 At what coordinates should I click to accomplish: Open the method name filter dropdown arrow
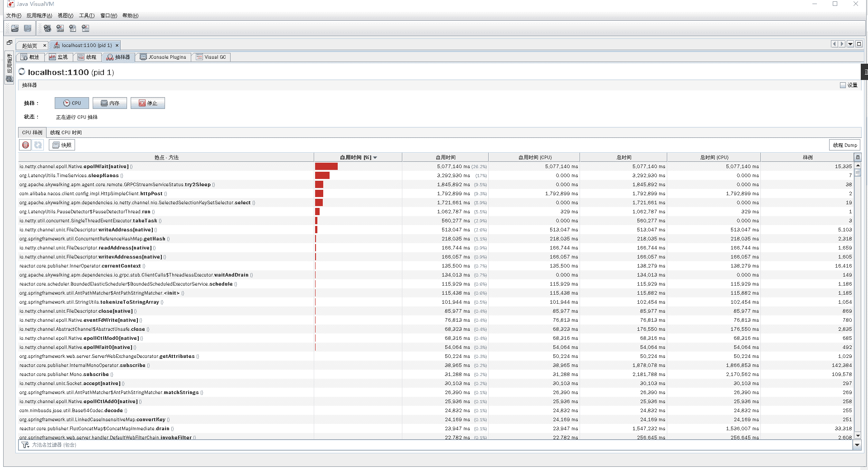[x=857, y=445]
